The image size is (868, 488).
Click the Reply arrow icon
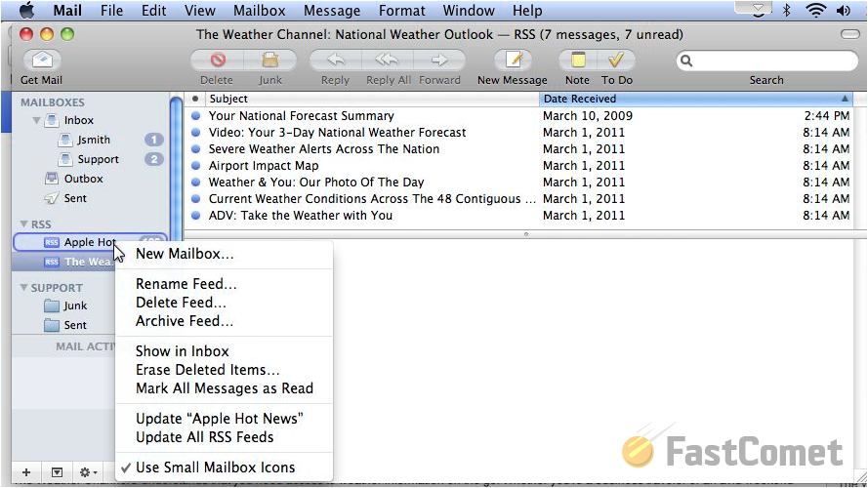pos(336,60)
